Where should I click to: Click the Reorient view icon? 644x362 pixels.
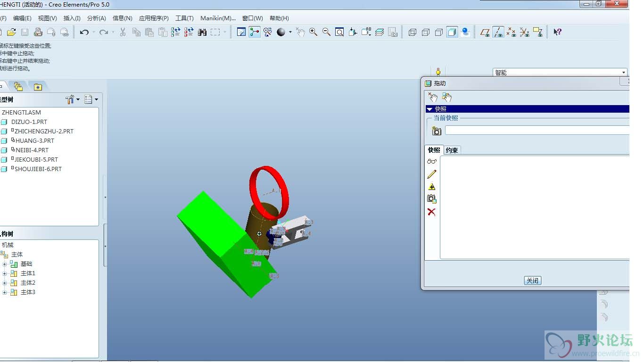(x=353, y=32)
